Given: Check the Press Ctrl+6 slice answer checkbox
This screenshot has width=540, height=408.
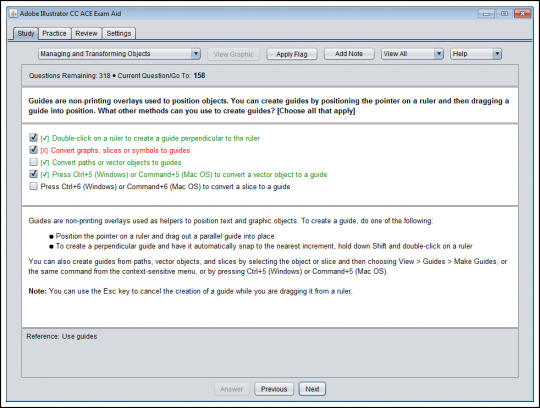Looking at the screenshot, I should pyautogui.click(x=33, y=186).
